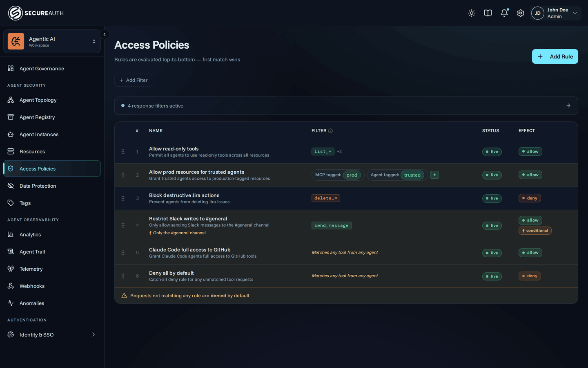Expand the Identity & SSO submenu
Screen dimensions: 588x368
[x=94, y=334]
